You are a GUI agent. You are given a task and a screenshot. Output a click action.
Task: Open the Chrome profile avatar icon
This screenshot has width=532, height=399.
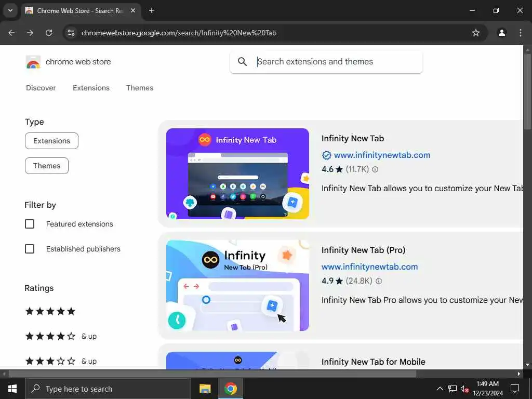pos(502,33)
